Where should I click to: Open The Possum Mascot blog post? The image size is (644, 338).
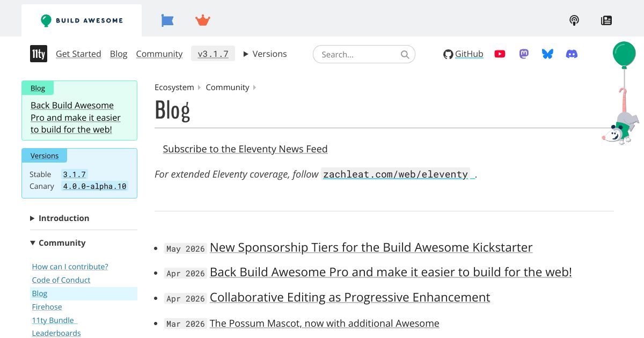(325, 323)
